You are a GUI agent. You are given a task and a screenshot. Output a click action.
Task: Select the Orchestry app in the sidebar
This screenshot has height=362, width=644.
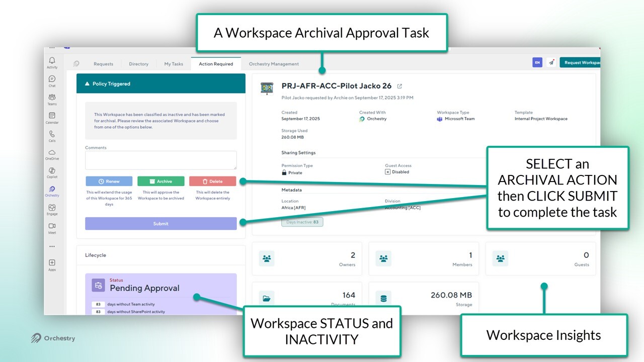coord(52,191)
